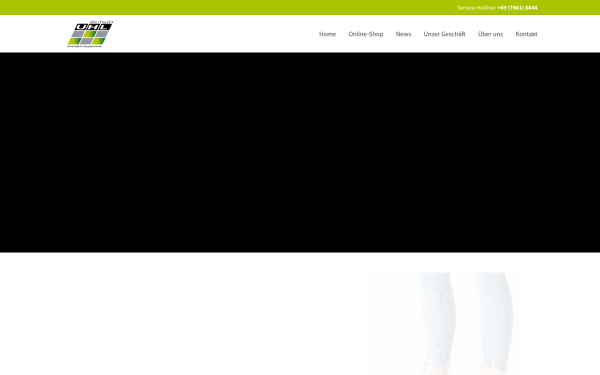600x375 pixels.
Task: Navigate to the Kontakt page
Action: [526, 34]
